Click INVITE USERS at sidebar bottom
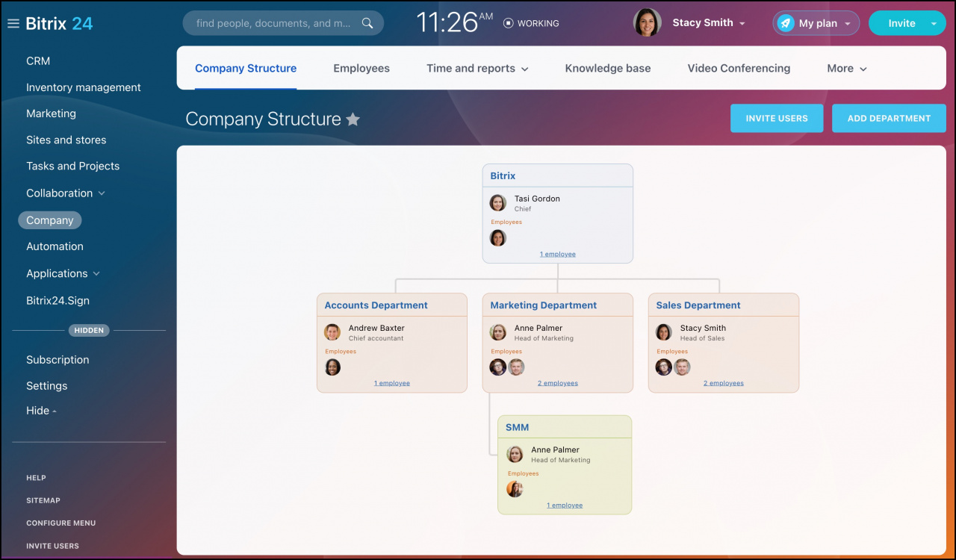The height and width of the screenshot is (560, 956). [x=52, y=546]
